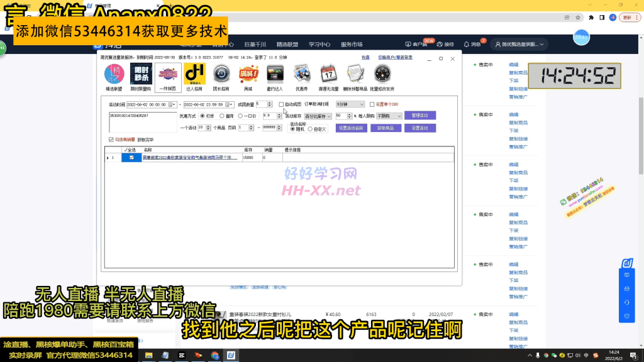Image resolution: width=644 pixels, height=362 pixels.
Task: Open File Explorer from the taskbar
Action: pyautogui.click(x=148, y=356)
